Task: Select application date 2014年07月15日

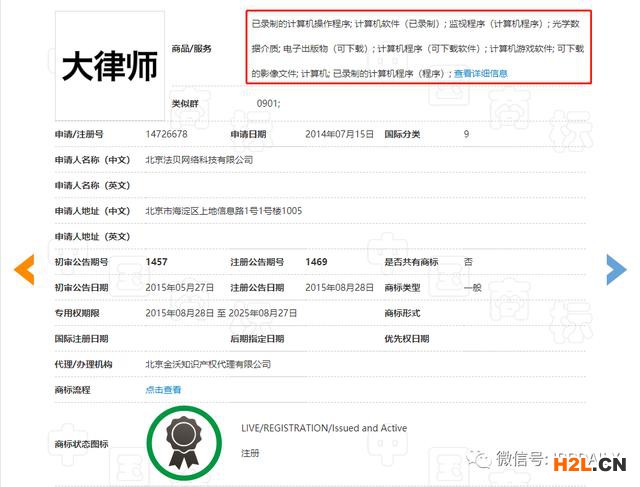Action: 339,134
